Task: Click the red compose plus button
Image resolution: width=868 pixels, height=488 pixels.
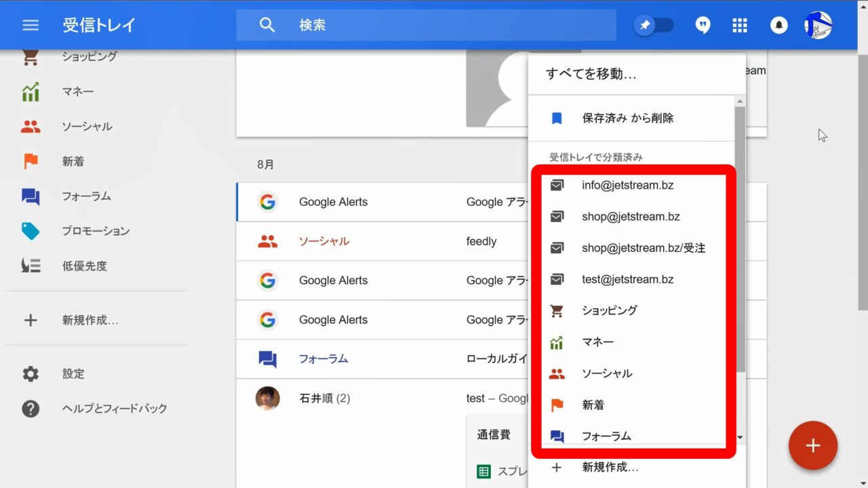Action: (812, 445)
